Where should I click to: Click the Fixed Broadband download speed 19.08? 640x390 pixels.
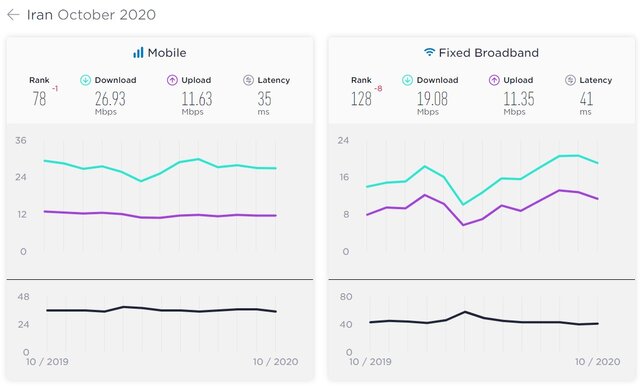pyautogui.click(x=432, y=99)
